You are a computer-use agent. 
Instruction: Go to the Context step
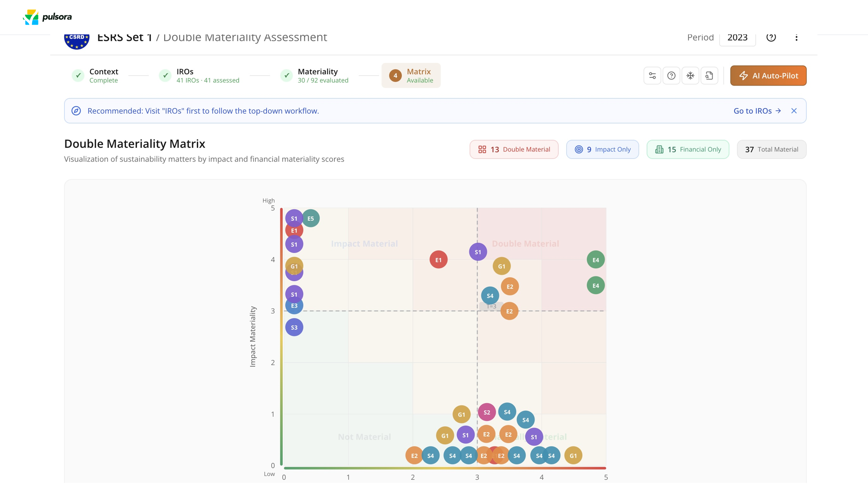[95, 76]
